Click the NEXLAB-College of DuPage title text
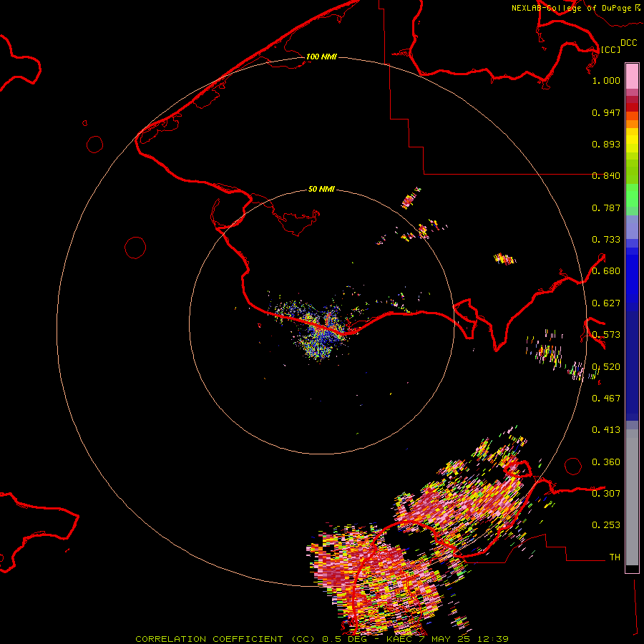 [x=571, y=8]
